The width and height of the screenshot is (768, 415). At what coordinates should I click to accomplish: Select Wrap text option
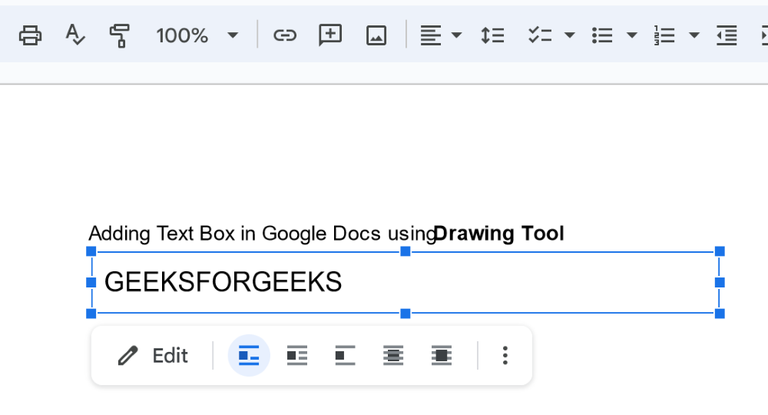point(297,356)
